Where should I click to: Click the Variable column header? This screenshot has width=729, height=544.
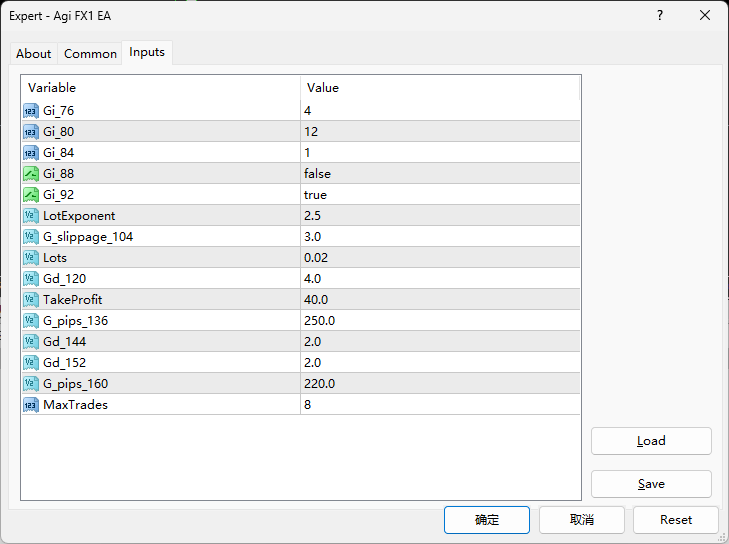tap(161, 87)
